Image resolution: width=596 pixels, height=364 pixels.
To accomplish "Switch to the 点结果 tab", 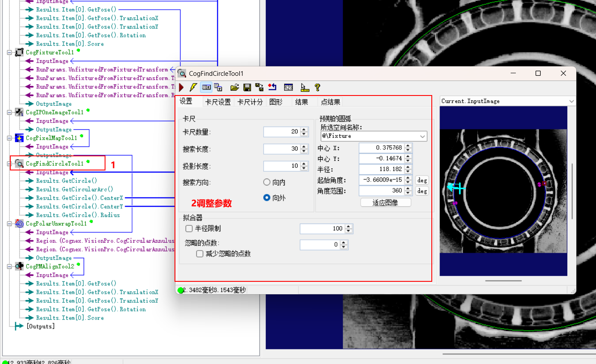I will point(331,102).
